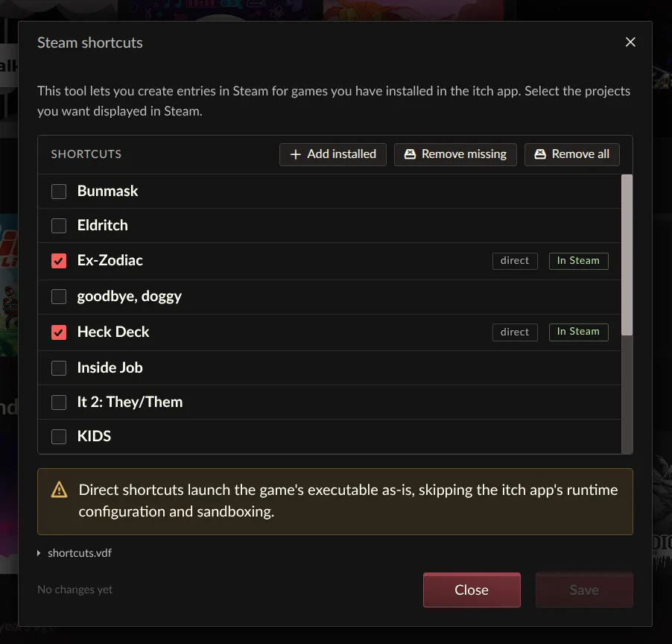The width and height of the screenshot is (672, 644).
Task: Click the Inside Job game title
Action: coord(110,368)
